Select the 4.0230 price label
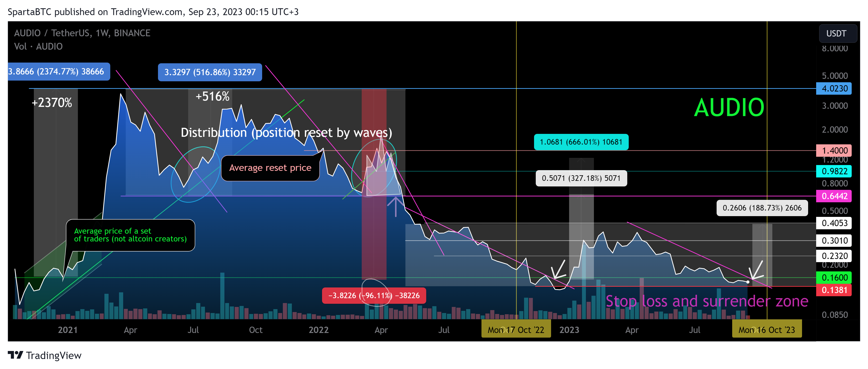 pyautogui.click(x=834, y=89)
